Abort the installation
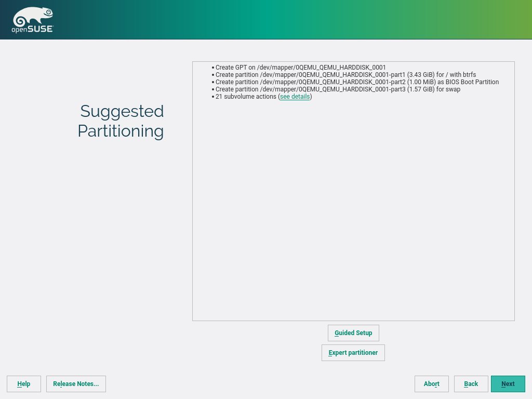This screenshot has width=532, height=399. click(431, 384)
